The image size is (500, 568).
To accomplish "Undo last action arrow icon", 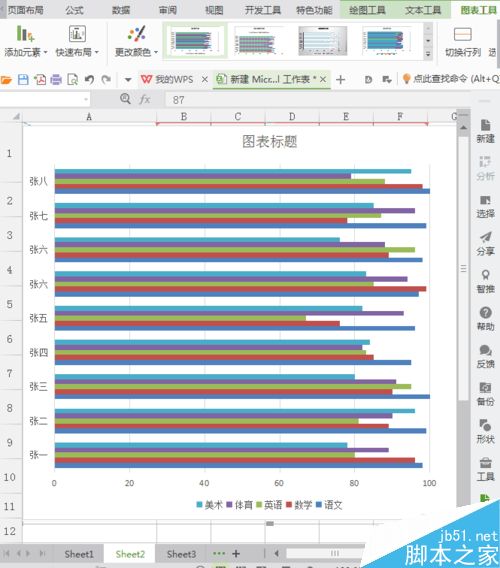I will pos(89,79).
